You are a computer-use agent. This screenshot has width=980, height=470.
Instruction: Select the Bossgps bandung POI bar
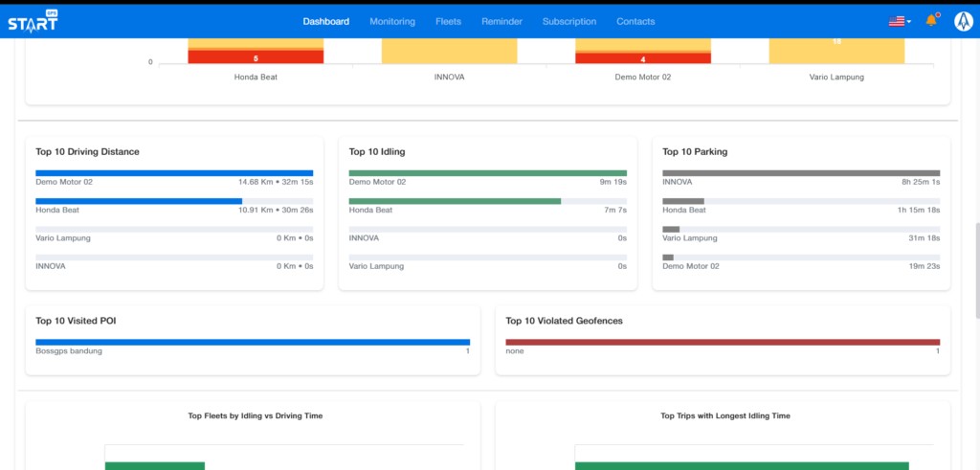pos(253,342)
